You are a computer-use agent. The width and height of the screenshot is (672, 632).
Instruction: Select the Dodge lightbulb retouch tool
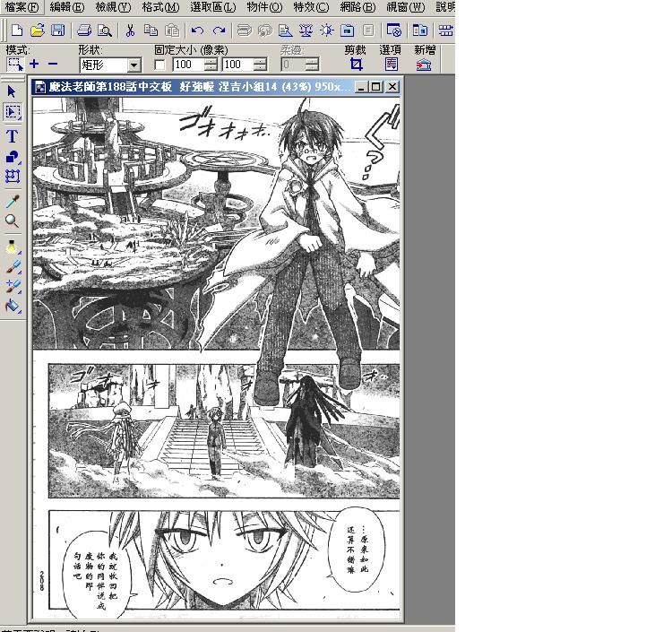(x=12, y=247)
